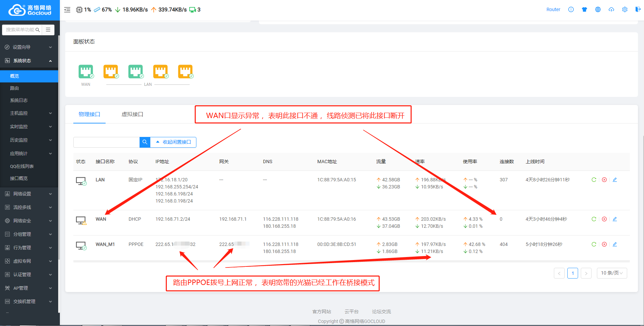Click the blue search magnifier button
The height and width of the screenshot is (326, 644).
pyautogui.click(x=145, y=142)
